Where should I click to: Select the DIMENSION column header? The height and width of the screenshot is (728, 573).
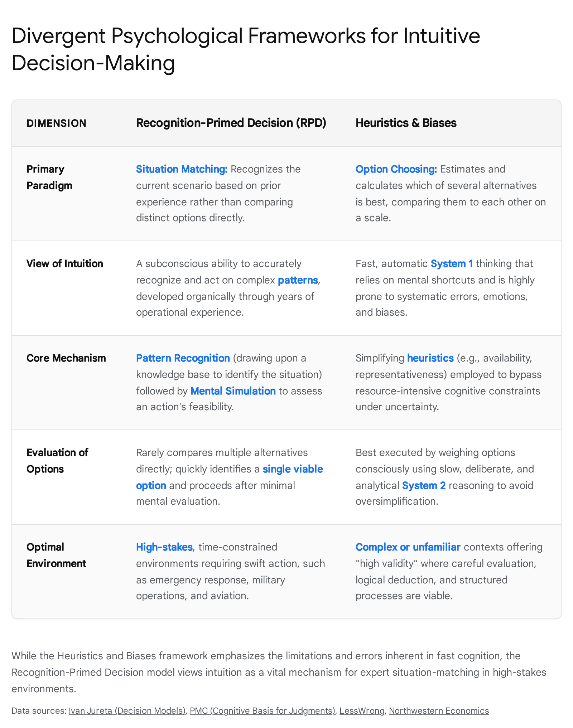pos(57,123)
